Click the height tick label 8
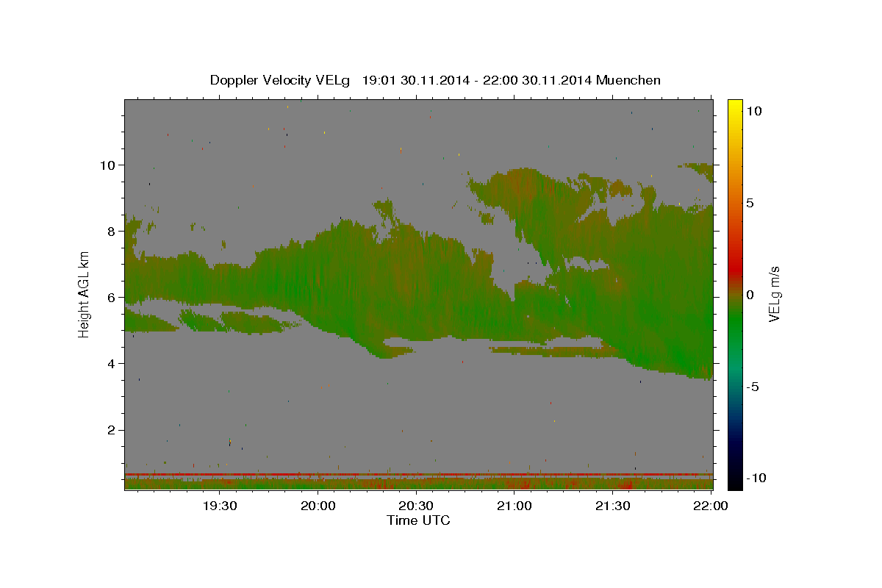Viewport: 882px width, 588px height. coord(113,231)
